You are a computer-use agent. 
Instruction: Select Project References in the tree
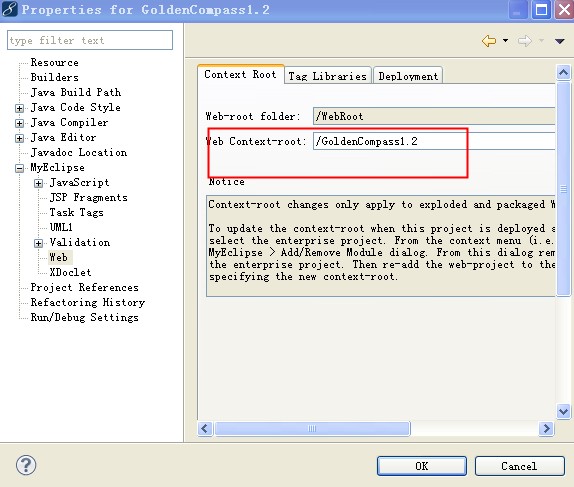85,287
